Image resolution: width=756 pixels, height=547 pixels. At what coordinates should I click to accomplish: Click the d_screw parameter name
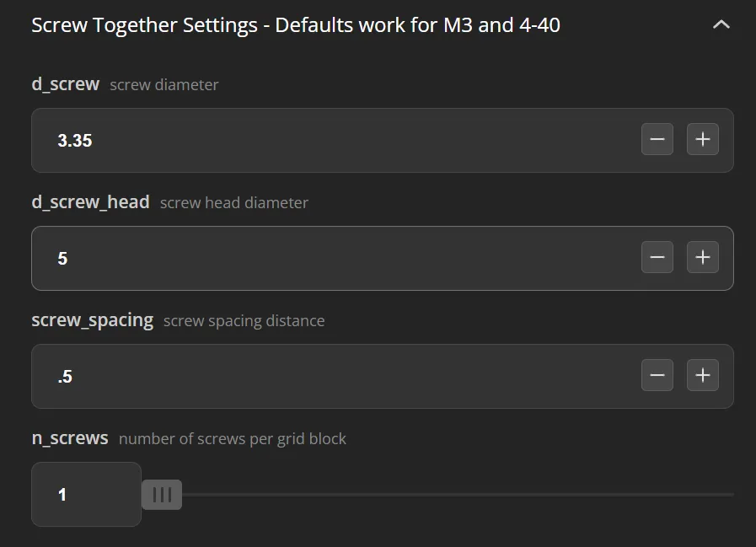pyautogui.click(x=66, y=84)
